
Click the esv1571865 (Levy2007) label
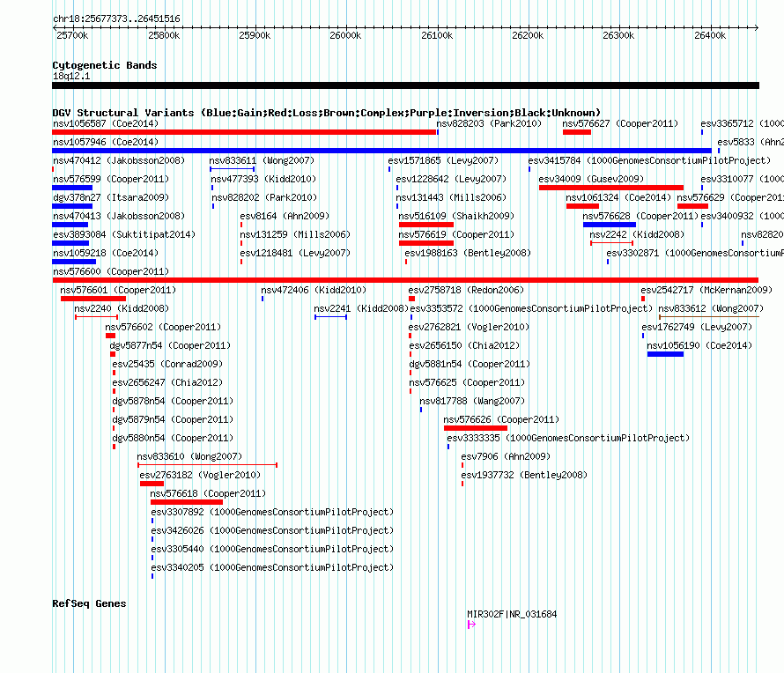point(443,160)
